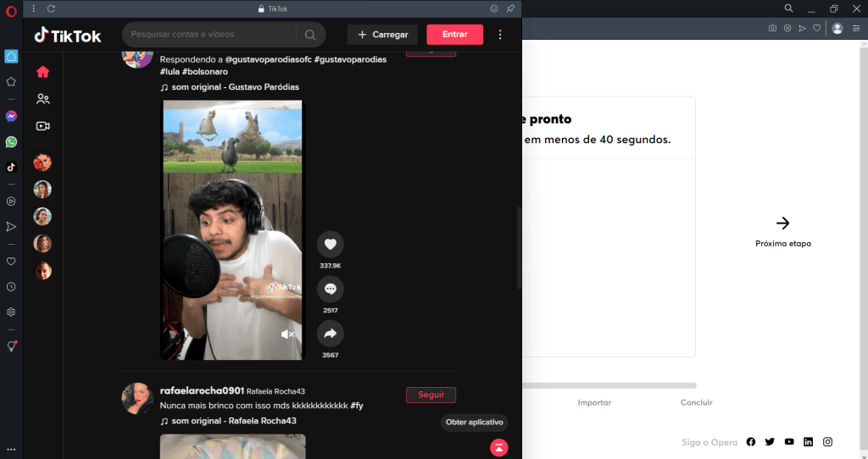Open TikTok panel options three dots

(34, 8)
